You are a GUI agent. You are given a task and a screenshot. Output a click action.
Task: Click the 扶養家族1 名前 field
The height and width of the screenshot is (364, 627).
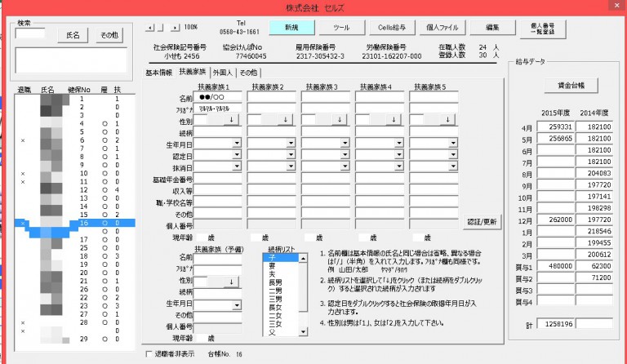coord(217,96)
